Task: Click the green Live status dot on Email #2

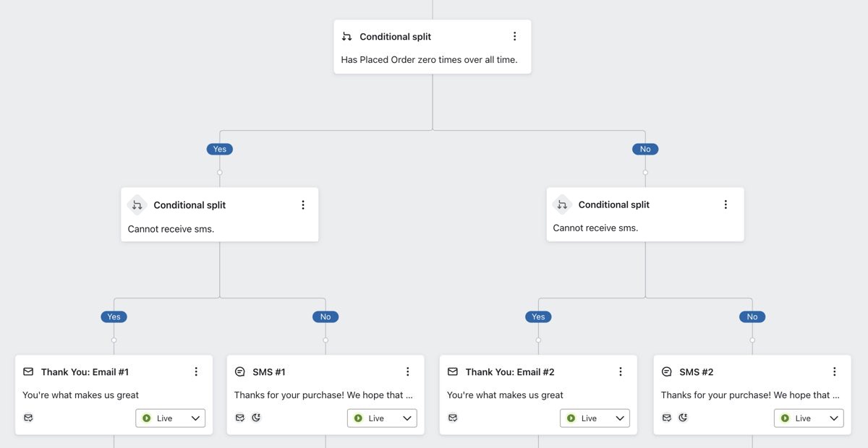Action: pyautogui.click(x=571, y=418)
